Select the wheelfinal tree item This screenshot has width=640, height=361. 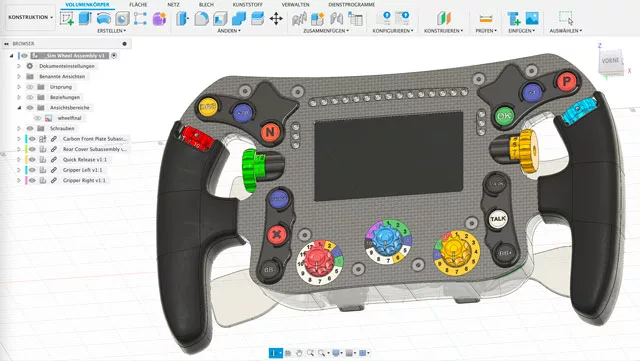69,118
